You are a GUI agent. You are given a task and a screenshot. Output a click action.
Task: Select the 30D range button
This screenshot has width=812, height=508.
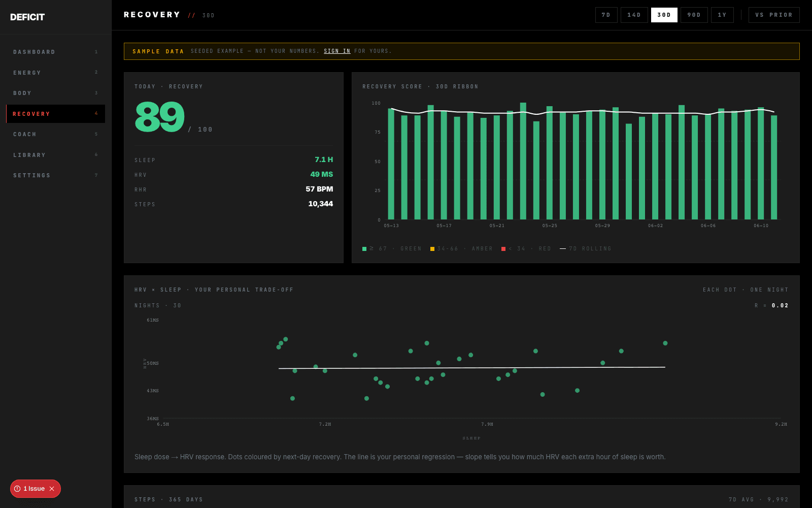click(x=664, y=15)
